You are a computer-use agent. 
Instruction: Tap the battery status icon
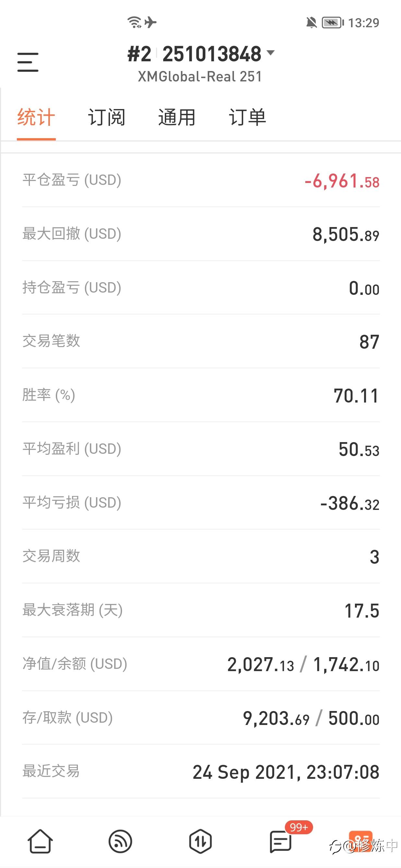333,23
